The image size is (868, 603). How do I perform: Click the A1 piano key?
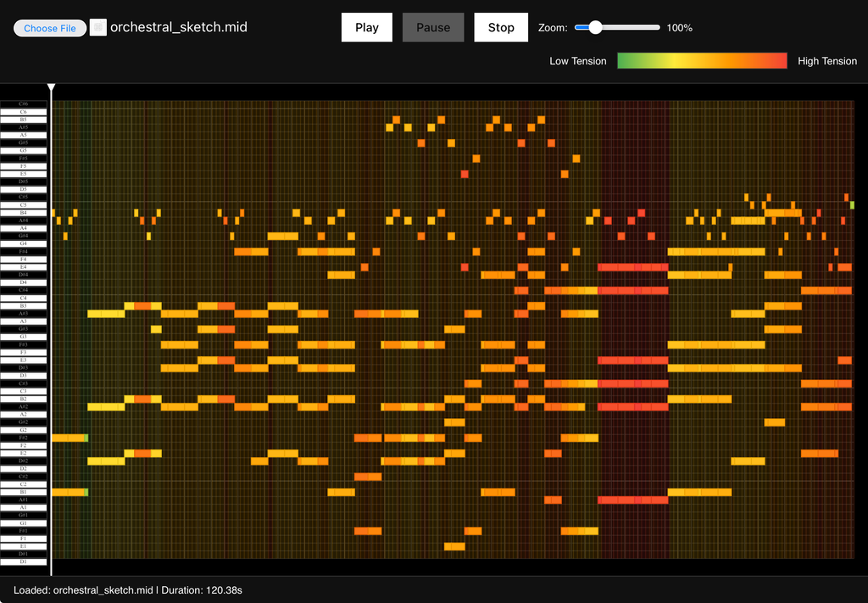pos(23,507)
